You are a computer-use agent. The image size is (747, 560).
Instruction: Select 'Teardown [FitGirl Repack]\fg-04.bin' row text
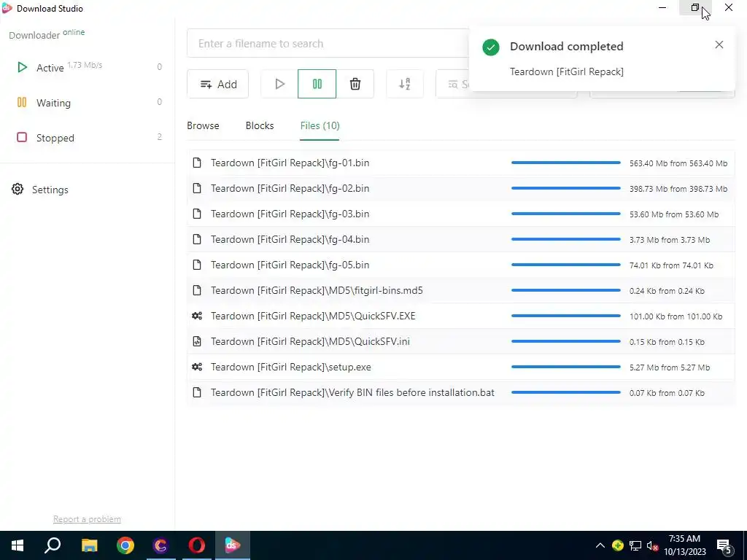point(290,239)
